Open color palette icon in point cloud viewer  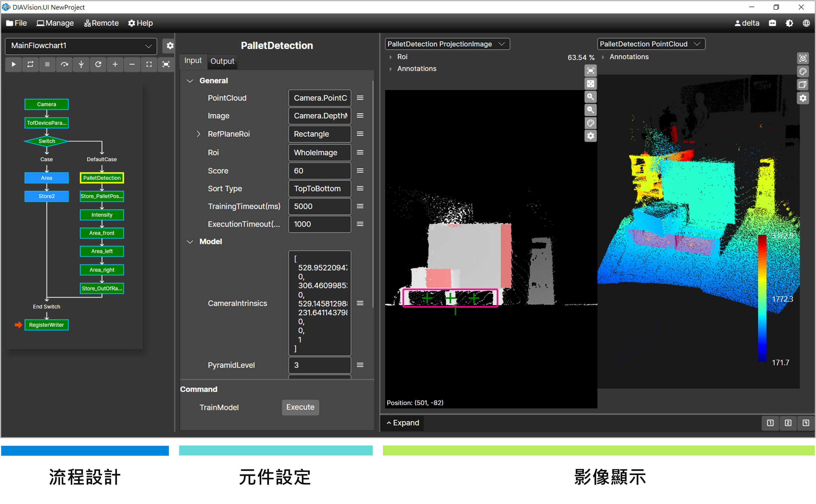803,71
